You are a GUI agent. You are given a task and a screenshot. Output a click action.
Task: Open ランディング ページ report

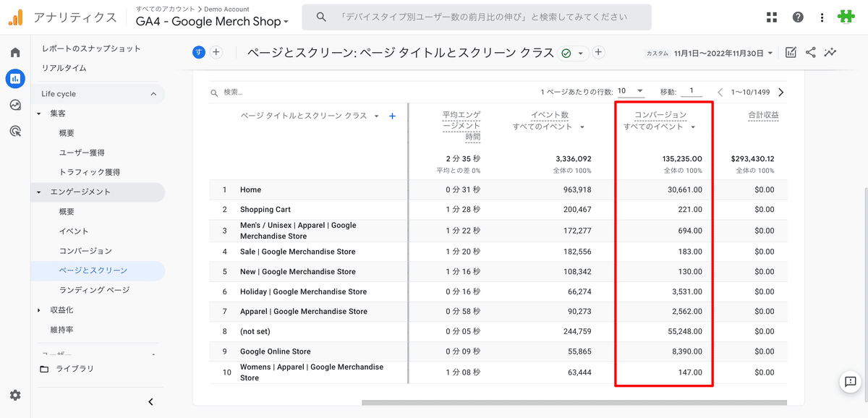(x=95, y=290)
